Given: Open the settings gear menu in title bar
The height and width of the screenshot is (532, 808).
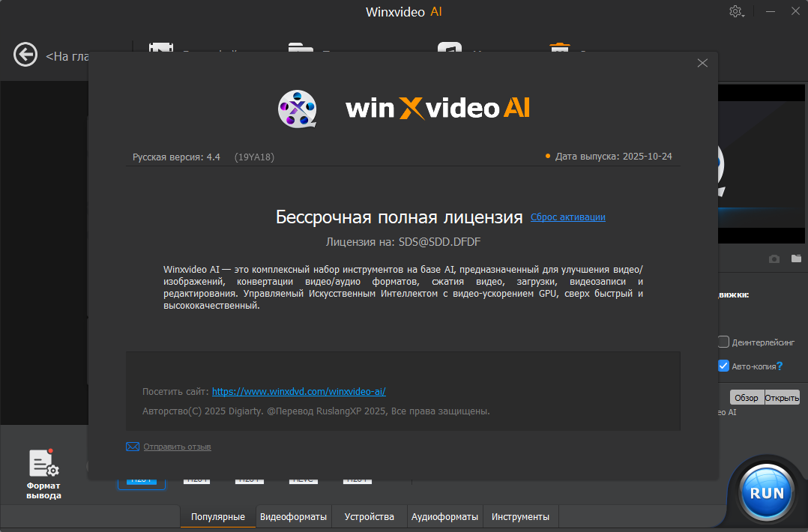Looking at the screenshot, I should (x=736, y=11).
